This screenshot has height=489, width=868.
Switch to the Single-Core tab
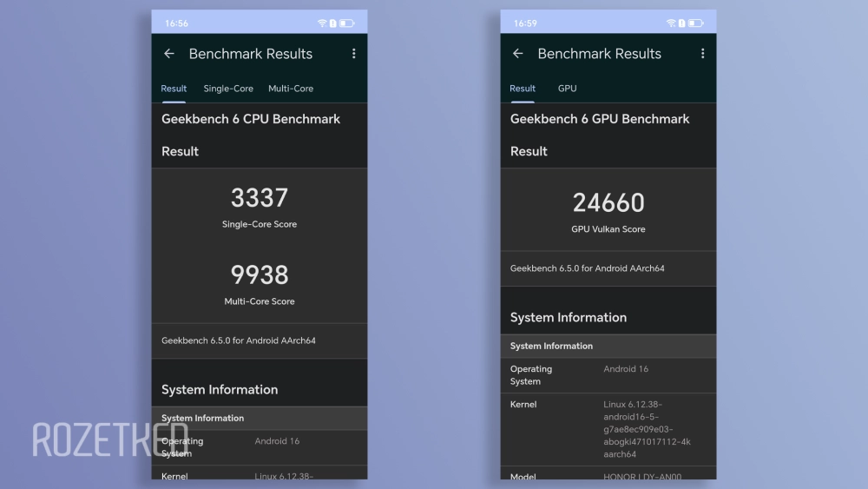(x=228, y=89)
